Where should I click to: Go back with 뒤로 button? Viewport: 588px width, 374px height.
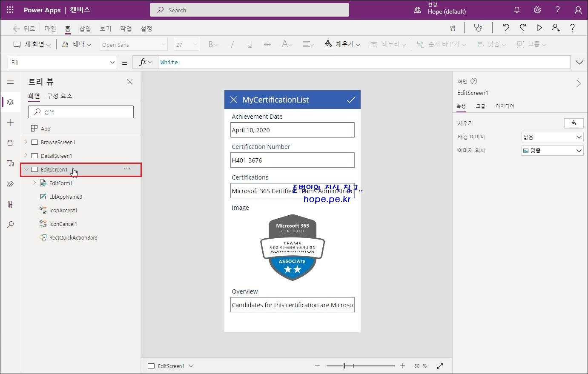click(24, 29)
